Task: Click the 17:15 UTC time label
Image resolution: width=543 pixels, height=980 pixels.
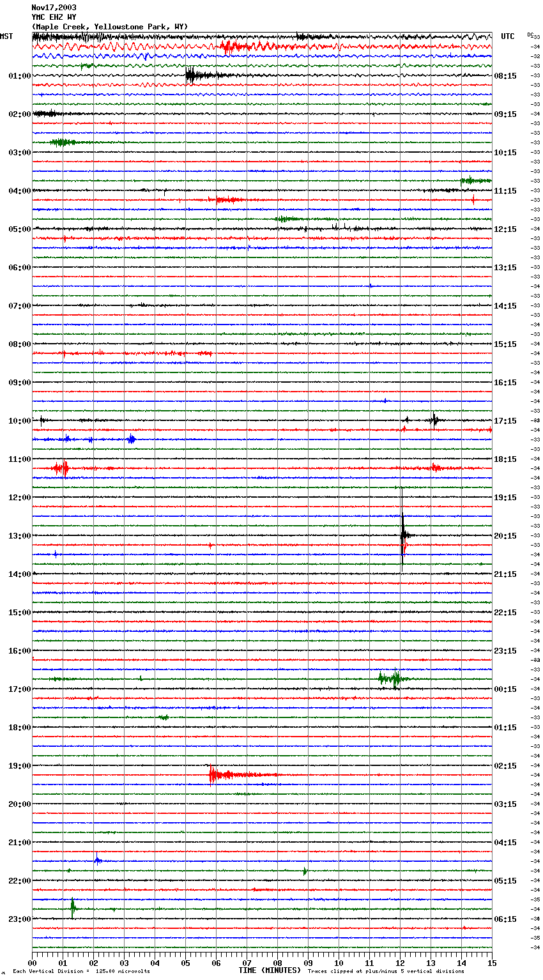Action: 505,421
